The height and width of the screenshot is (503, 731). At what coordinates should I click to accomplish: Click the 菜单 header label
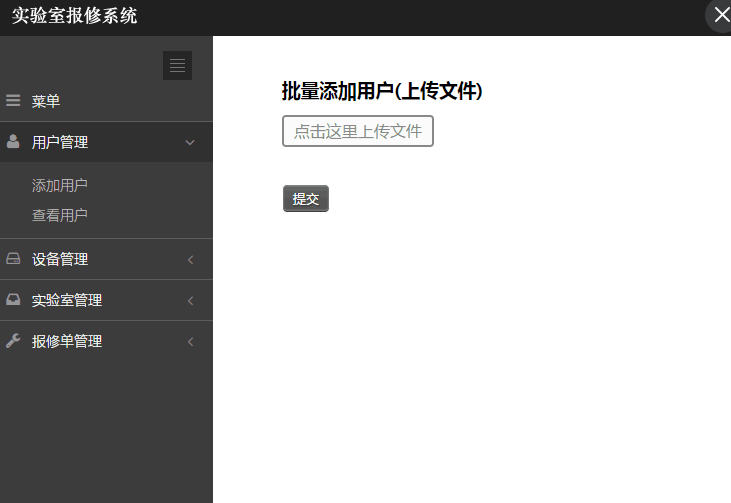tap(46, 101)
